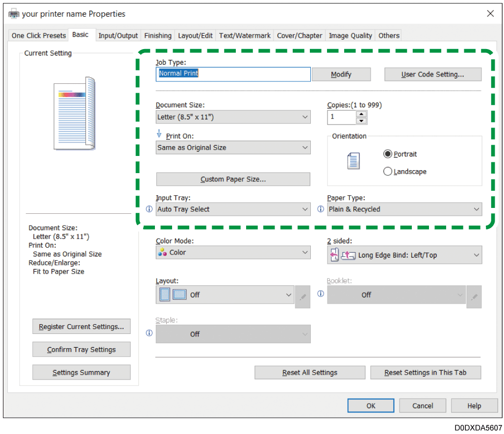Click the pencil edit icon beside Booklet
The height and width of the screenshot is (434, 504).
click(474, 297)
